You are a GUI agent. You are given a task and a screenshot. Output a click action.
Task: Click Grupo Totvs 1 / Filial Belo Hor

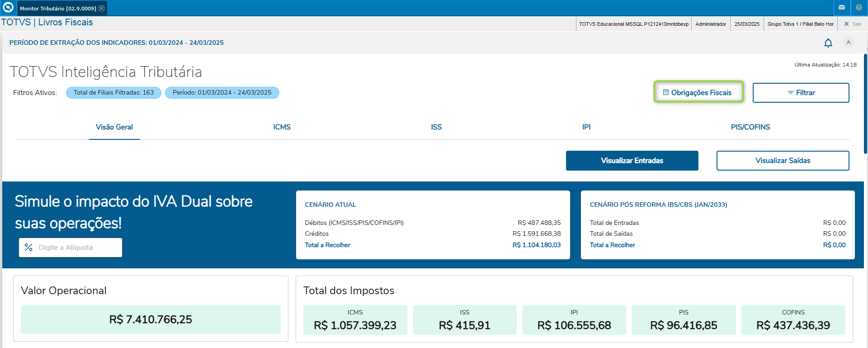(800, 24)
